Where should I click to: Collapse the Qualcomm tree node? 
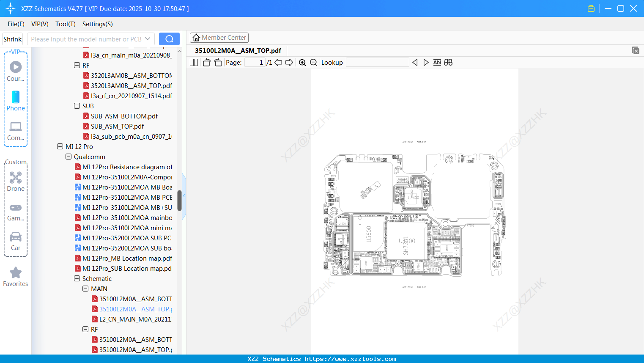pos(69,157)
